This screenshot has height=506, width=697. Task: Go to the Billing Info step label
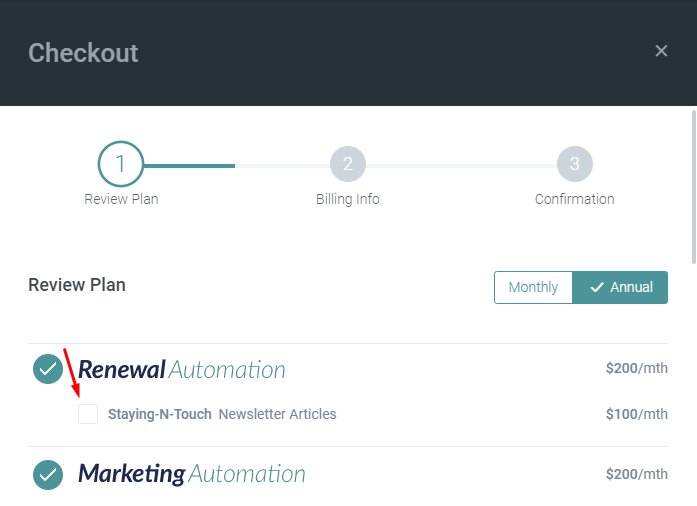click(x=348, y=199)
